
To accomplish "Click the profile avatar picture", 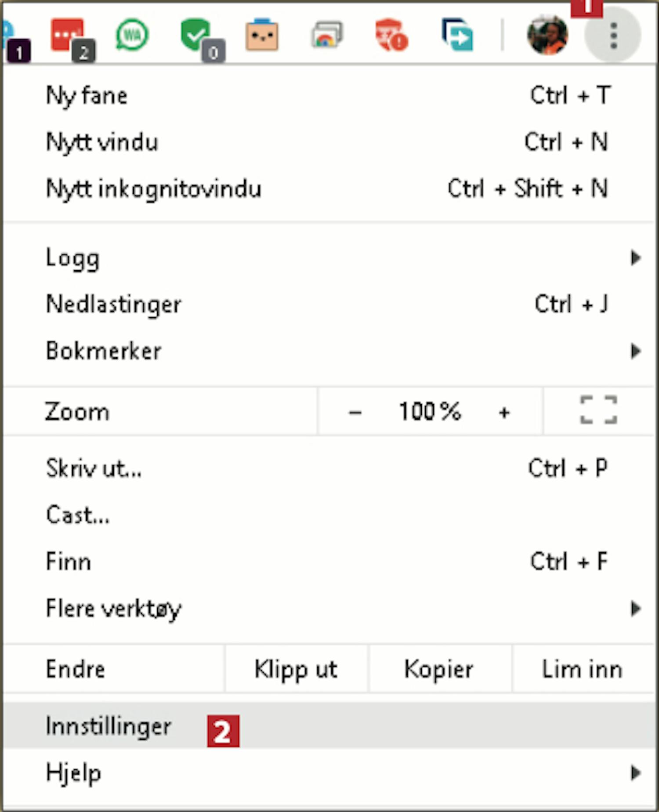I will click(x=547, y=35).
